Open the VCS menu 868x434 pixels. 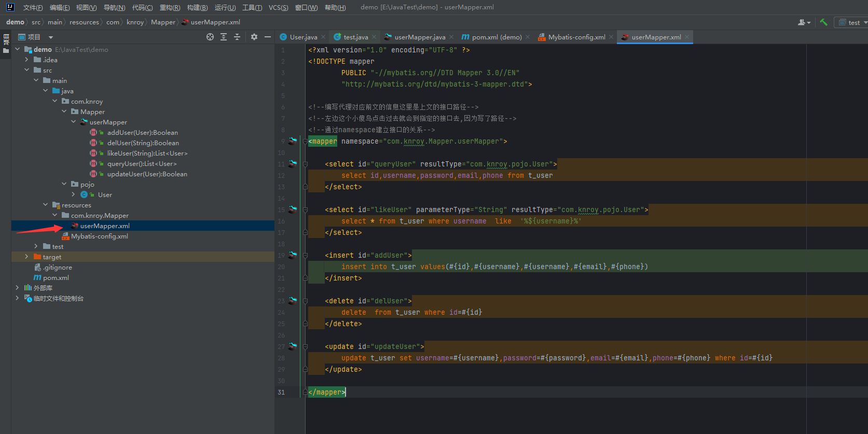[x=278, y=7]
